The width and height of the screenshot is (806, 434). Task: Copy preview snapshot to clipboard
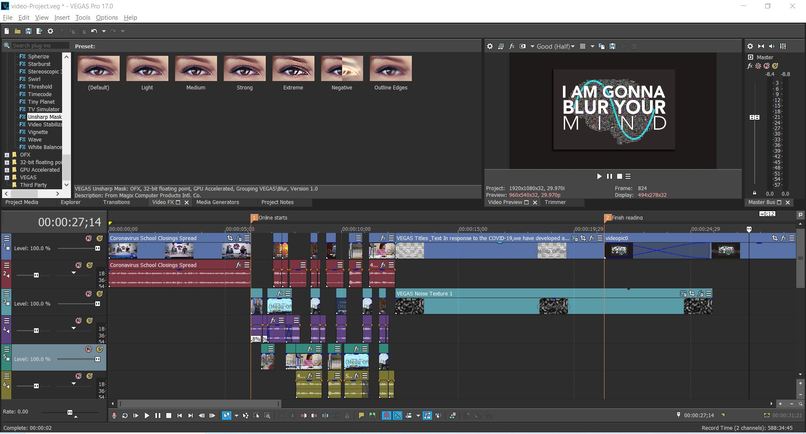[x=602, y=46]
